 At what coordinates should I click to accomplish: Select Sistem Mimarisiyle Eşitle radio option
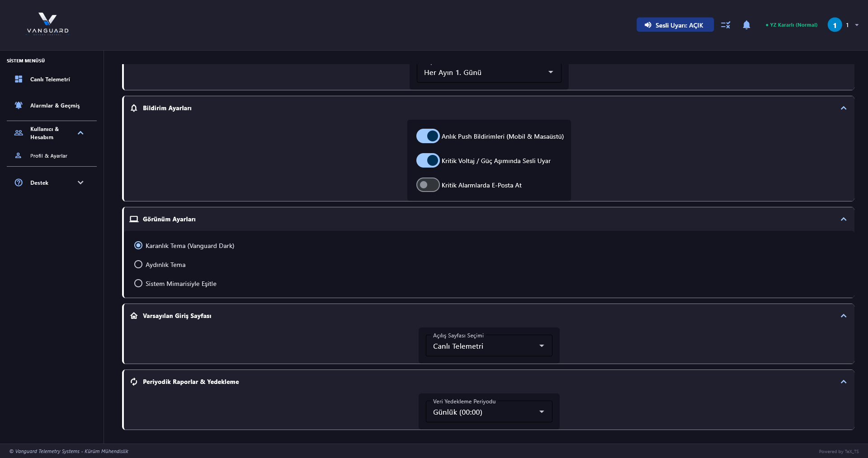[x=138, y=283]
